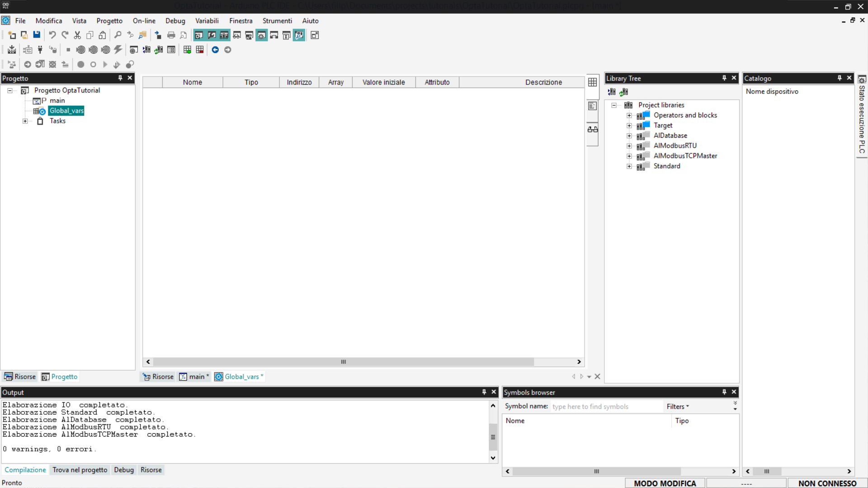Click the Print icon in toolbar
The image size is (868, 488).
pos(171,35)
